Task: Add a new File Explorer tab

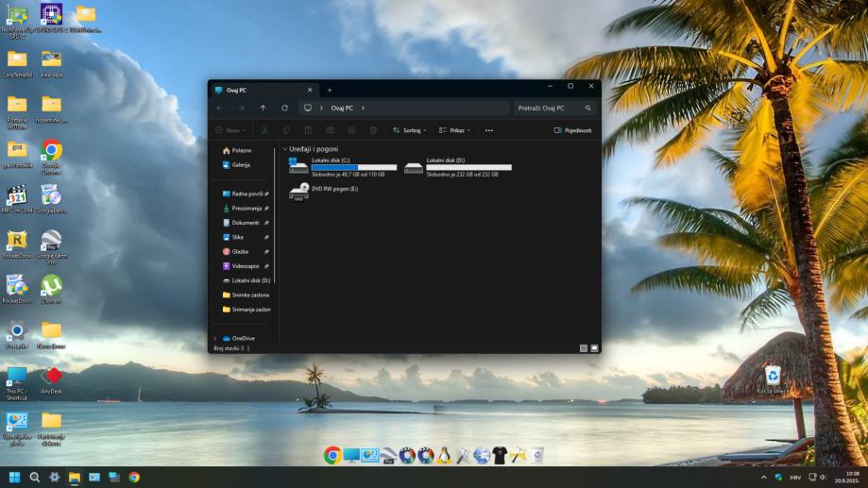Action: pos(330,90)
